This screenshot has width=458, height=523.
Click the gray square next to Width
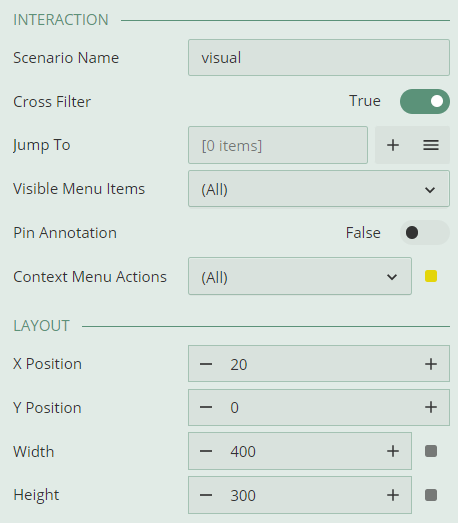pyautogui.click(x=431, y=451)
